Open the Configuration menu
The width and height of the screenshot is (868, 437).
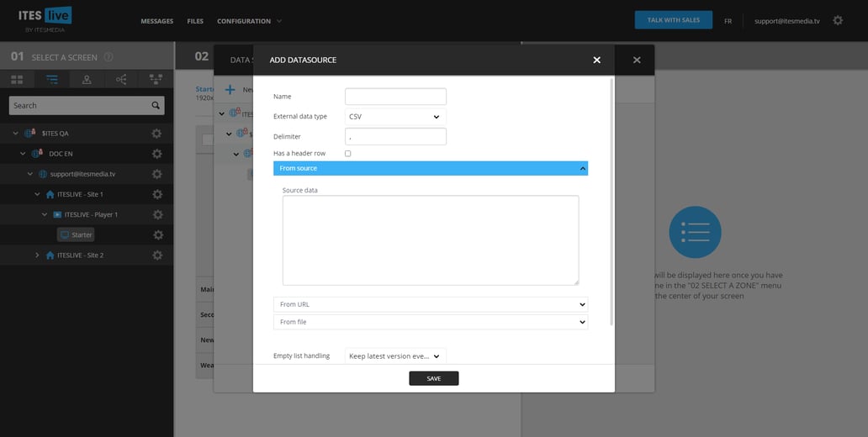(249, 21)
